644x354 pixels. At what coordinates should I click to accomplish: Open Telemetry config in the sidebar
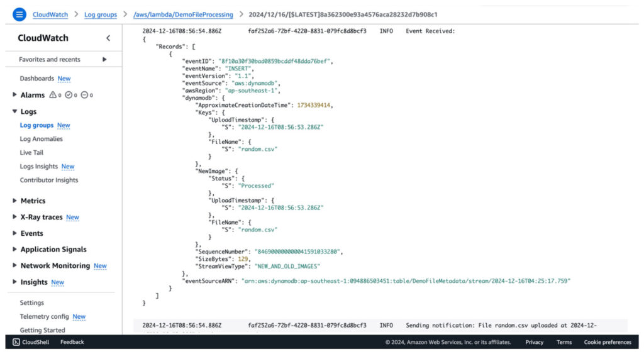(x=45, y=317)
